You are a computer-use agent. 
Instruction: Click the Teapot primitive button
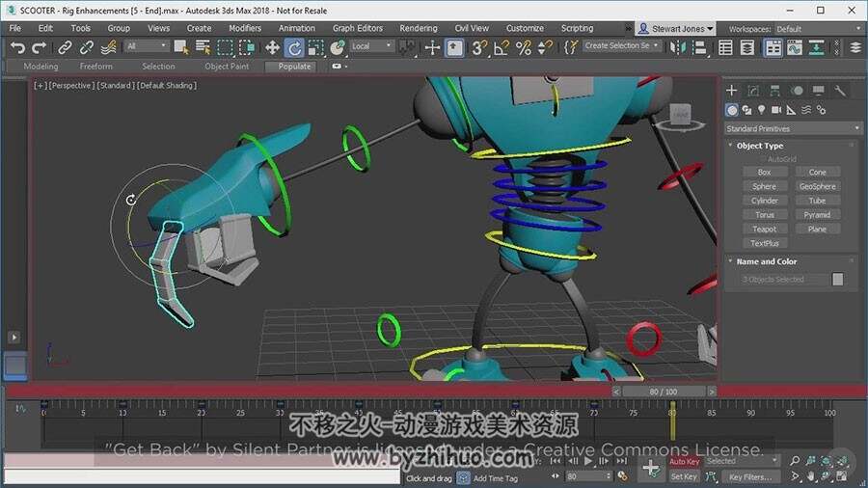[764, 230]
